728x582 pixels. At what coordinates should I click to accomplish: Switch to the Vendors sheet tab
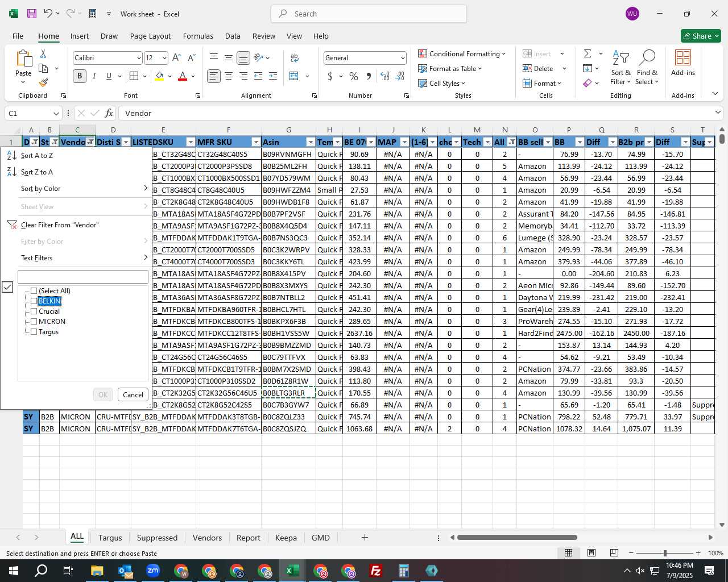tap(207, 538)
